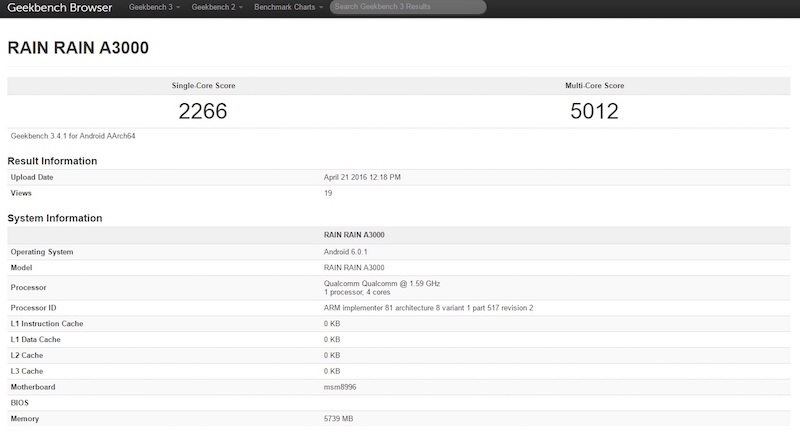Click the L3 Cache 0 KB value
Screen dimensions: 800x436
pyautogui.click(x=332, y=371)
